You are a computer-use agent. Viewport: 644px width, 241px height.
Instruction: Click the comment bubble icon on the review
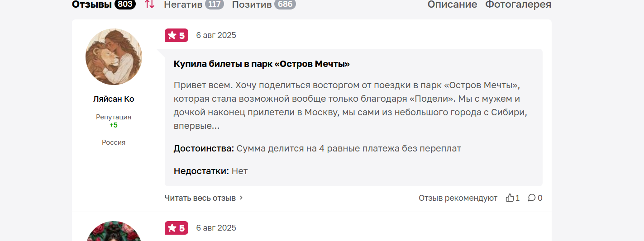coord(532,198)
